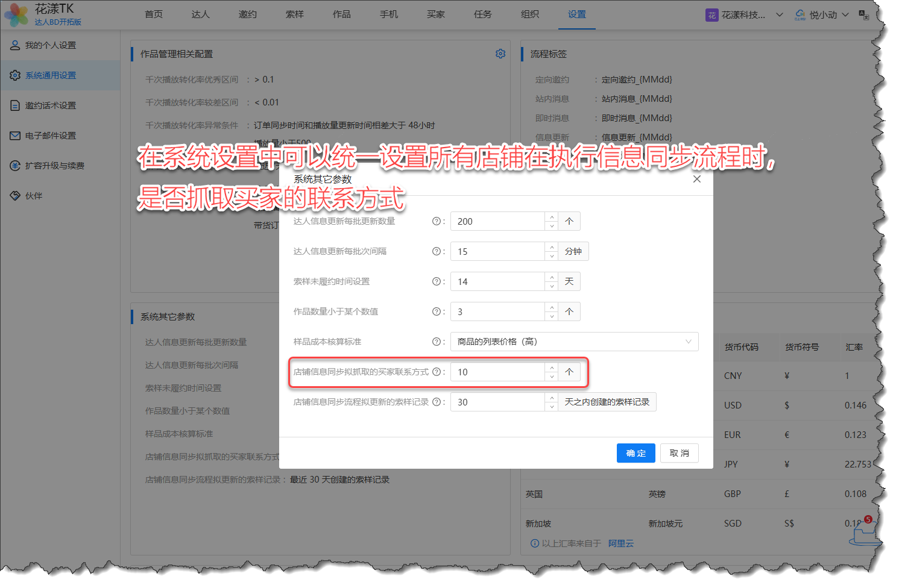899x588 pixels.
Task: Click the floating inbox icon with badge 5
Action: [863, 533]
